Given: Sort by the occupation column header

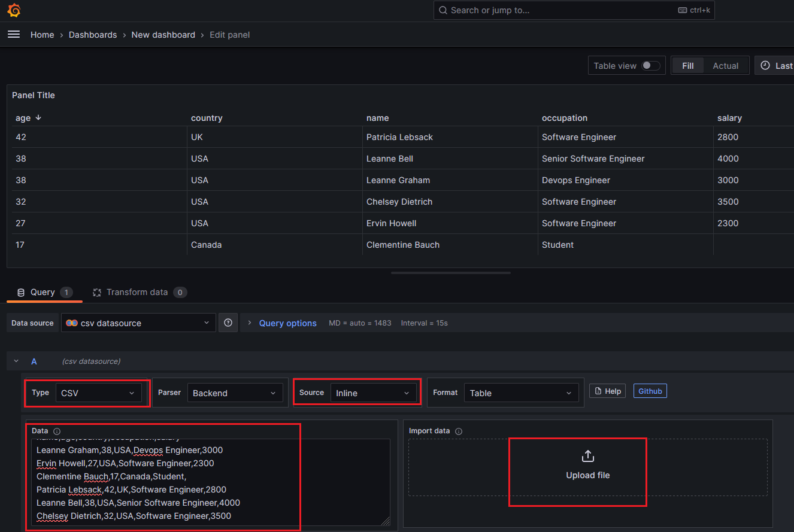Looking at the screenshot, I should [565, 118].
